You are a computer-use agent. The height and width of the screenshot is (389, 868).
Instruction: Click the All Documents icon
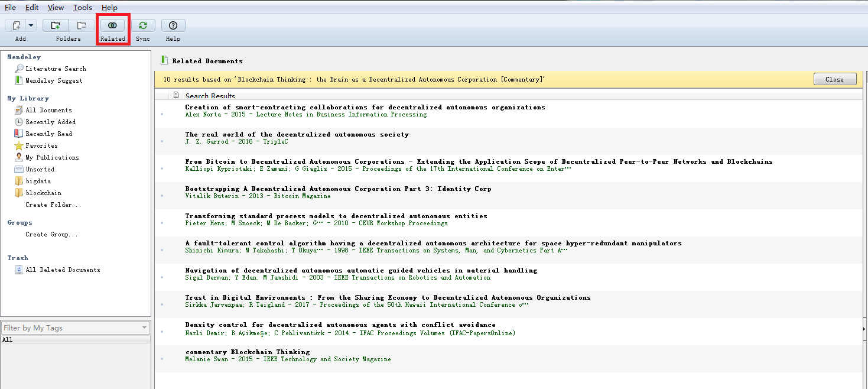[x=19, y=110]
